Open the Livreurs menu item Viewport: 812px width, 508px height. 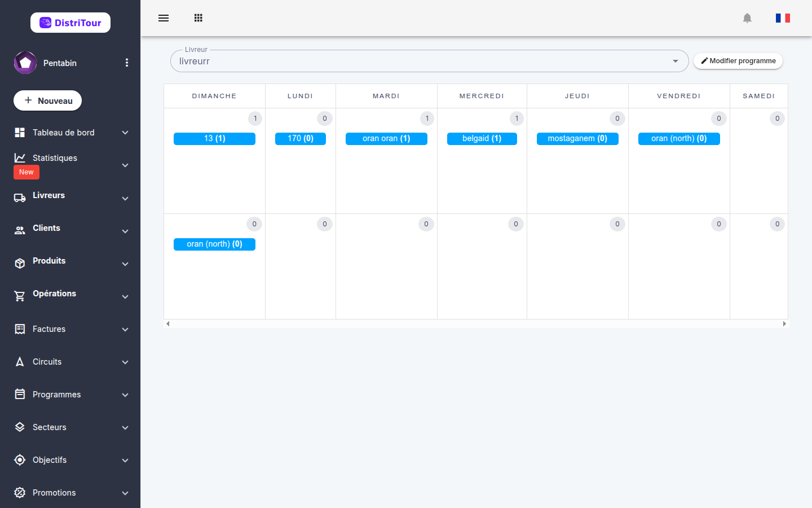(70, 198)
